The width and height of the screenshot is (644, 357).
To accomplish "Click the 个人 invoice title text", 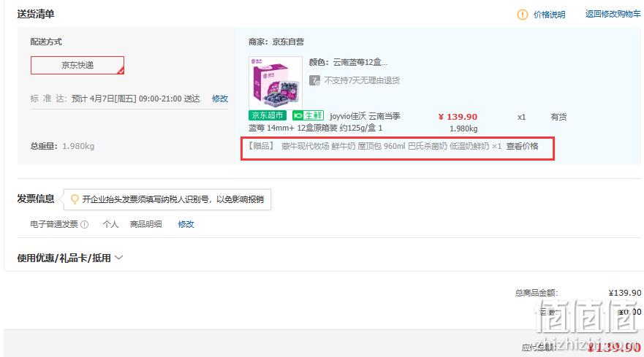I will tap(110, 224).
